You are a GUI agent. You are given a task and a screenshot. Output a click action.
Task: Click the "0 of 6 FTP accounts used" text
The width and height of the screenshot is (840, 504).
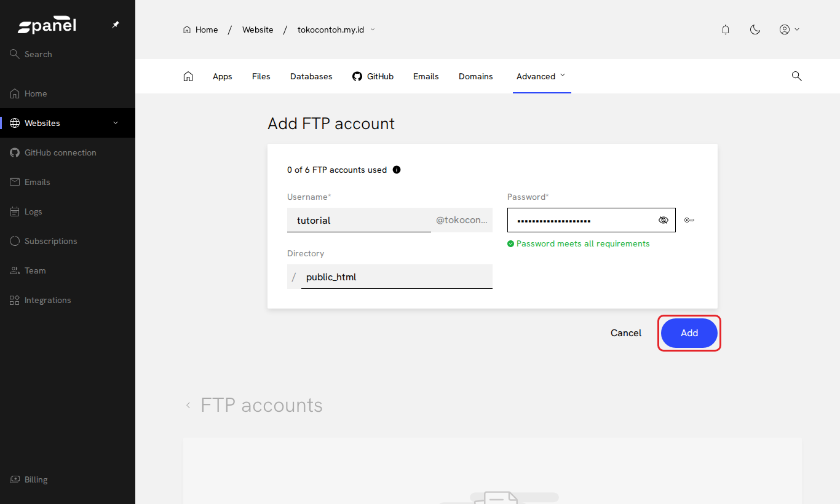(337, 170)
